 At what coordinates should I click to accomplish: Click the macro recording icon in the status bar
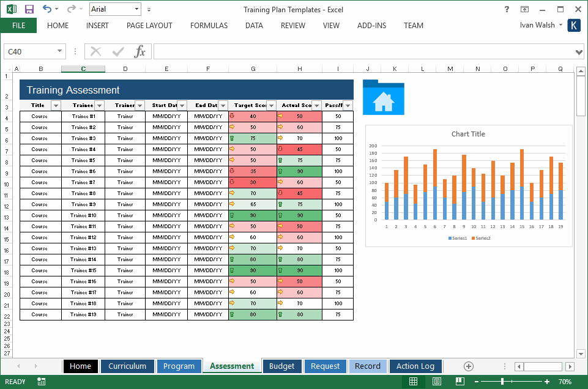click(40, 381)
